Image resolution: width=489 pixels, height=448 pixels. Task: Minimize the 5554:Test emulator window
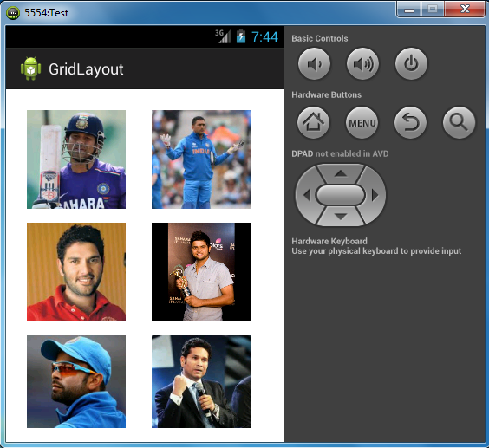409,10
